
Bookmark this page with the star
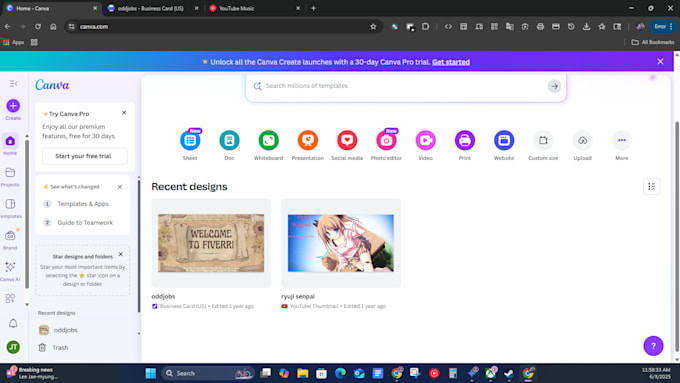coord(373,26)
